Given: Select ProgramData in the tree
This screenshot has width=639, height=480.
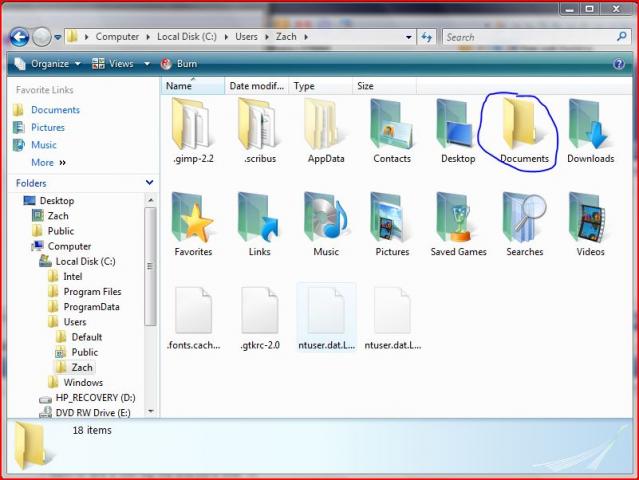Looking at the screenshot, I should point(92,307).
